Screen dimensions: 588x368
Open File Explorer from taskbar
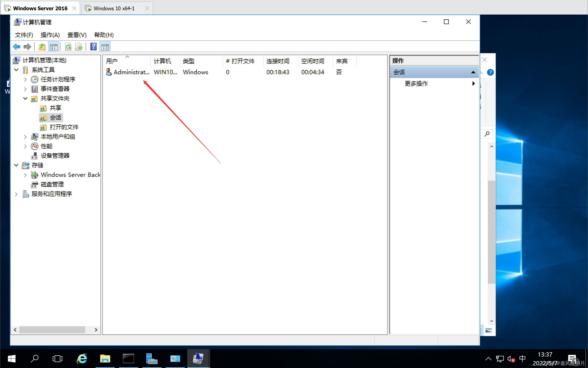coord(105,358)
